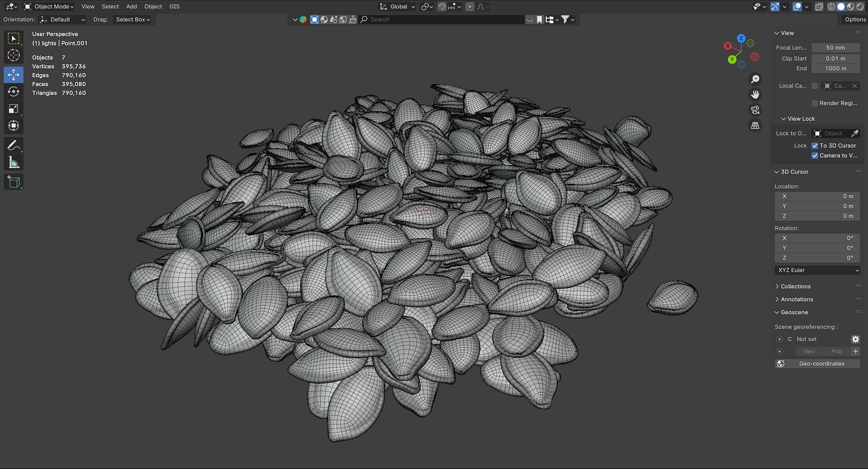Image resolution: width=868 pixels, height=469 pixels.
Task: Click the blue Z axis gizmo
Action: coord(741,38)
